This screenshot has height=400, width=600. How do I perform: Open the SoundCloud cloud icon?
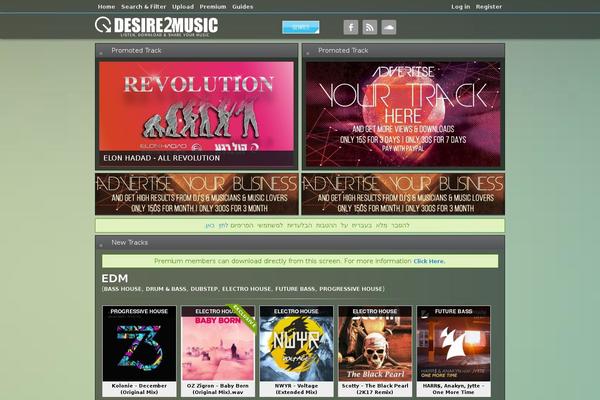pyautogui.click(x=389, y=27)
